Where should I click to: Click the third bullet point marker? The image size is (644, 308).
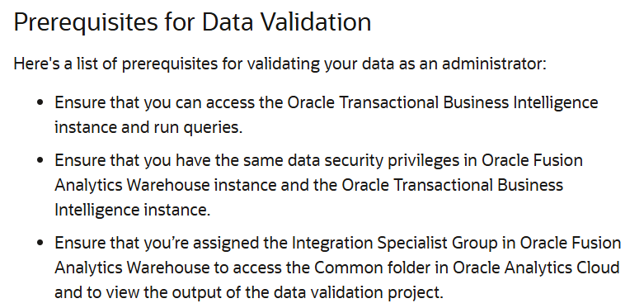pyautogui.click(x=40, y=243)
